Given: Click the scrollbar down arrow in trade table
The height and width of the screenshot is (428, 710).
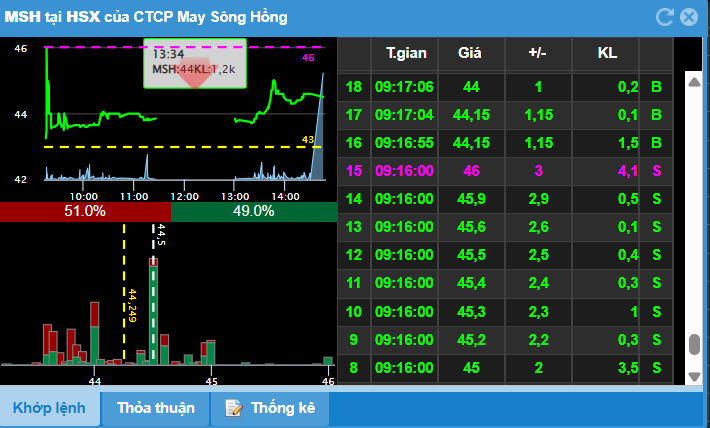Looking at the screenshot, I should pos(694,376).
